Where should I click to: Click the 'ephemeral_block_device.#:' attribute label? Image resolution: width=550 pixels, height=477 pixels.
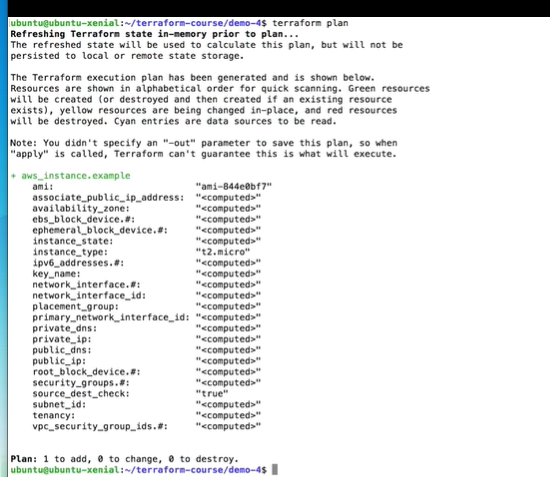(x=100, y=230)
